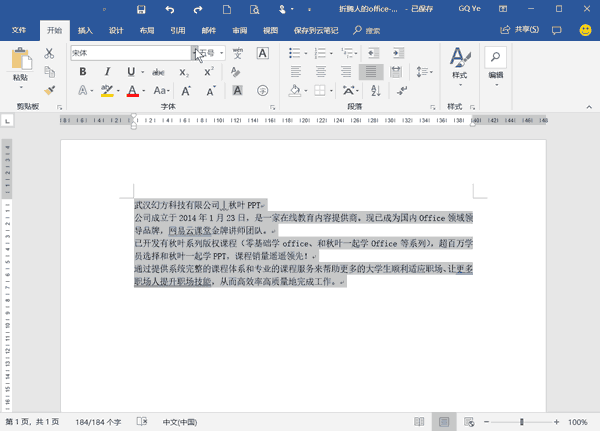This screenshot has width=600, height=431.
Task: Open the Change Case Aa dropdown
Action: (161, 91)
